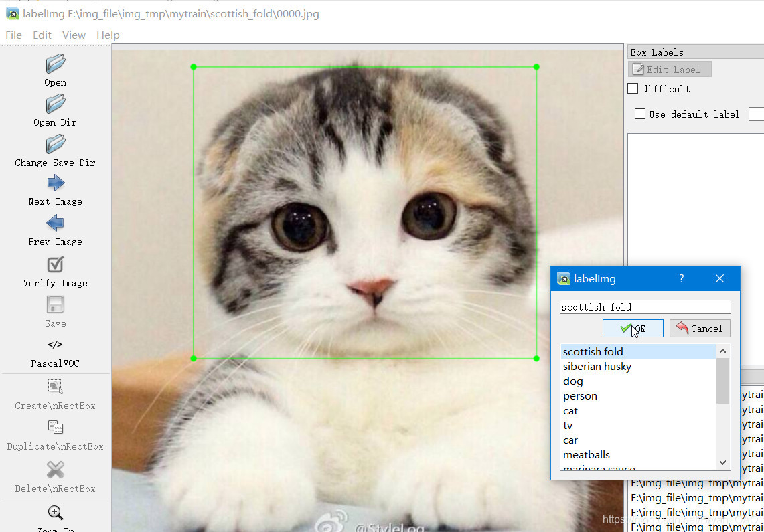Click top-left corner handle of bounding box

coord(194,67)
